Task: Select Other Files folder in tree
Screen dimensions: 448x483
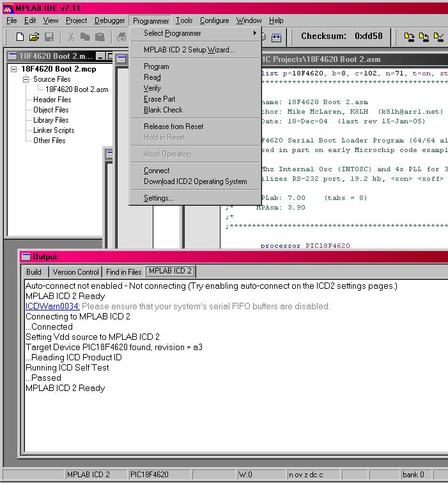Action: [49, 140]
